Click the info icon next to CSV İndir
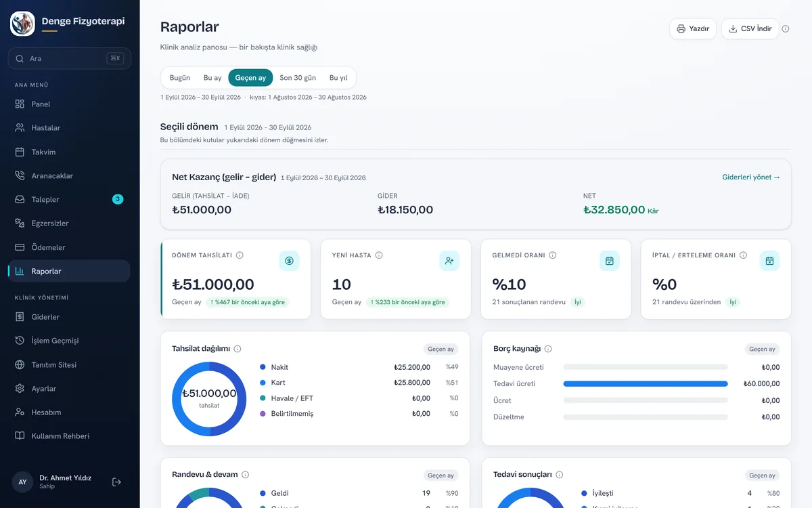Viewport: 812px width, 508px height. pyautogui.click(x=786, y=29)
